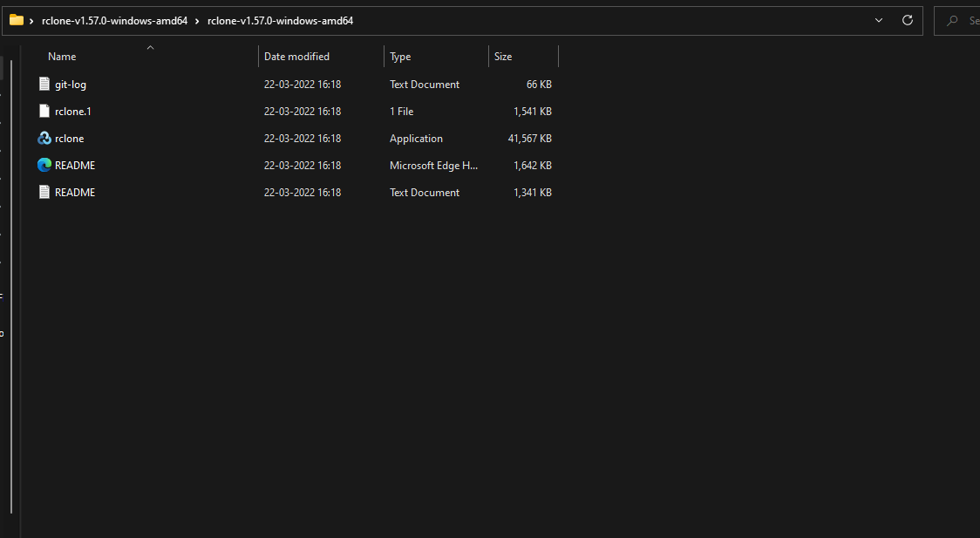This screenshot has width=980, height=538.
Task: Select README name in Microsoft Edge row
Action: pyautogui.click(x=75, y=165)
